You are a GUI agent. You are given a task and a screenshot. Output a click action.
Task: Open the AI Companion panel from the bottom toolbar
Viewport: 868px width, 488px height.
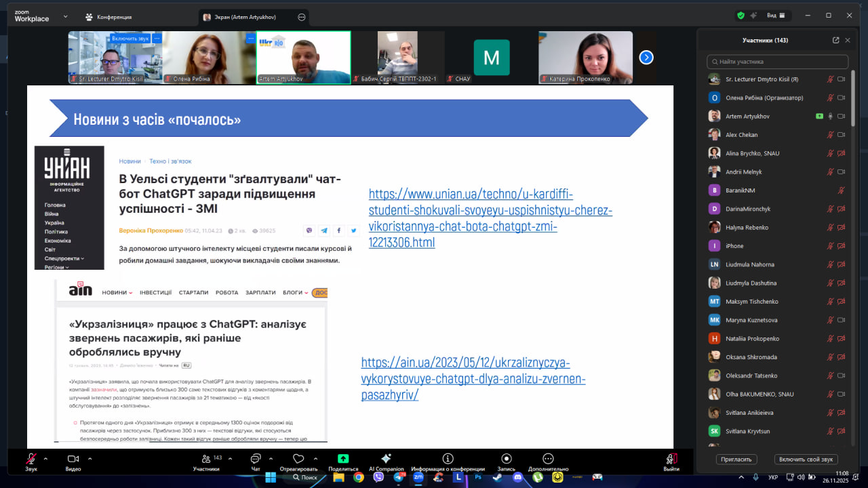point(386,459)
